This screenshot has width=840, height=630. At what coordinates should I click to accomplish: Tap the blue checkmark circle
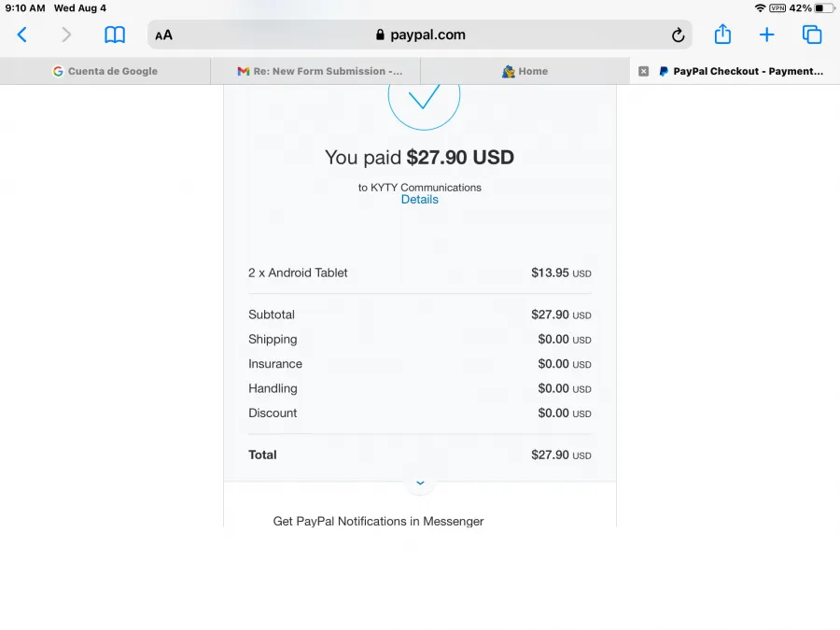tap(424, 96)
